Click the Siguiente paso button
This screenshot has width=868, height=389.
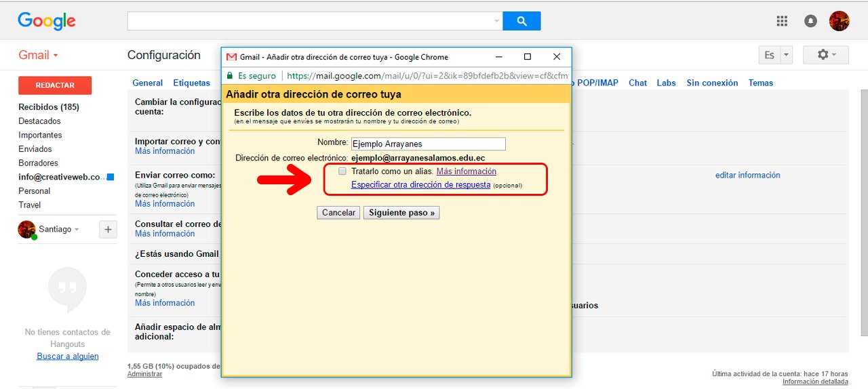point(401,213)
